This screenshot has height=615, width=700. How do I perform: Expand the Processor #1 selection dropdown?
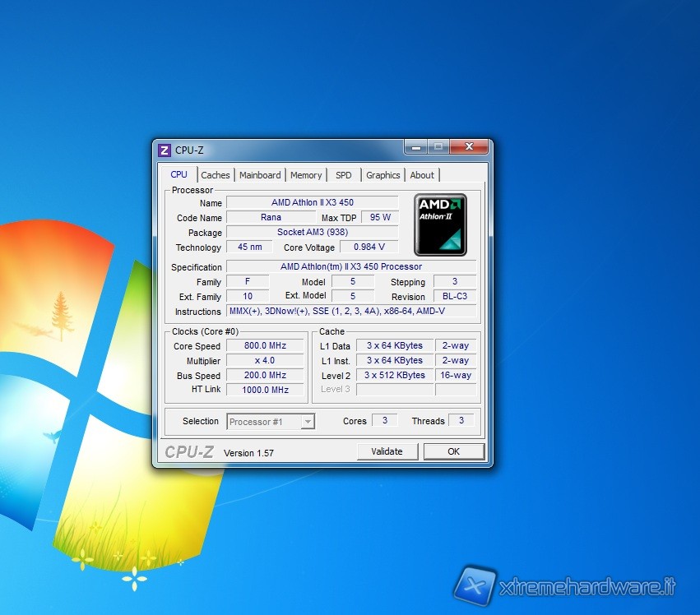click(308, 422)
